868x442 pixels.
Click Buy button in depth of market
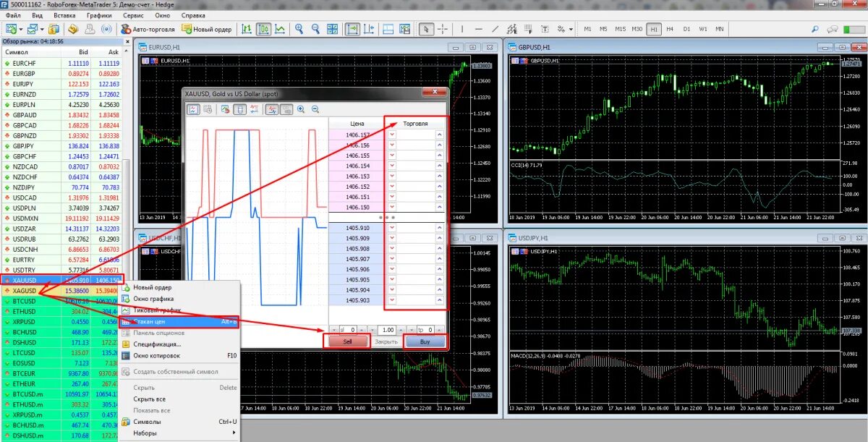[x=425, y=341]
